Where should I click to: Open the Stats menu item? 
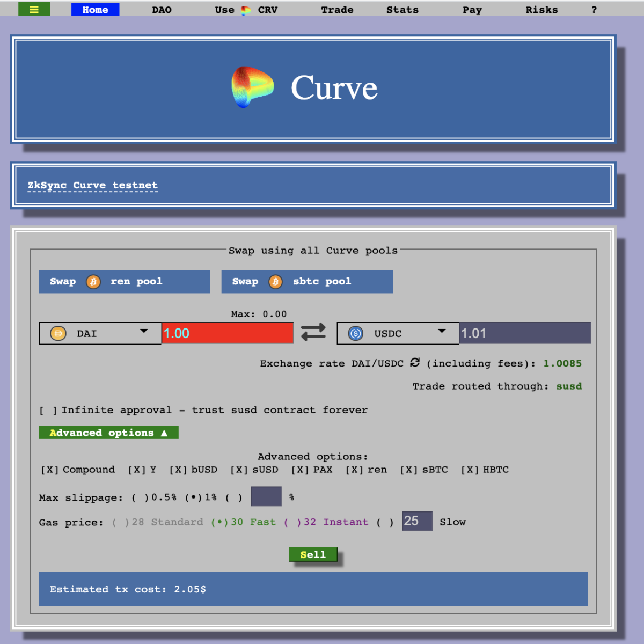(402, 10)
